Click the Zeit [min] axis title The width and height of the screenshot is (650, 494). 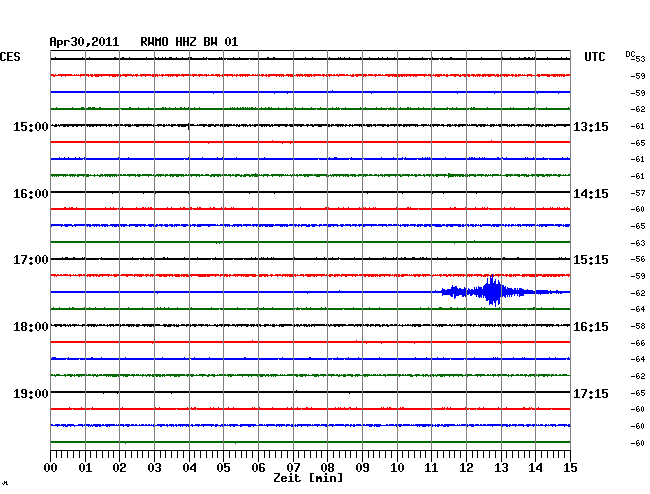pyautogui.click(x=308, y=478)
